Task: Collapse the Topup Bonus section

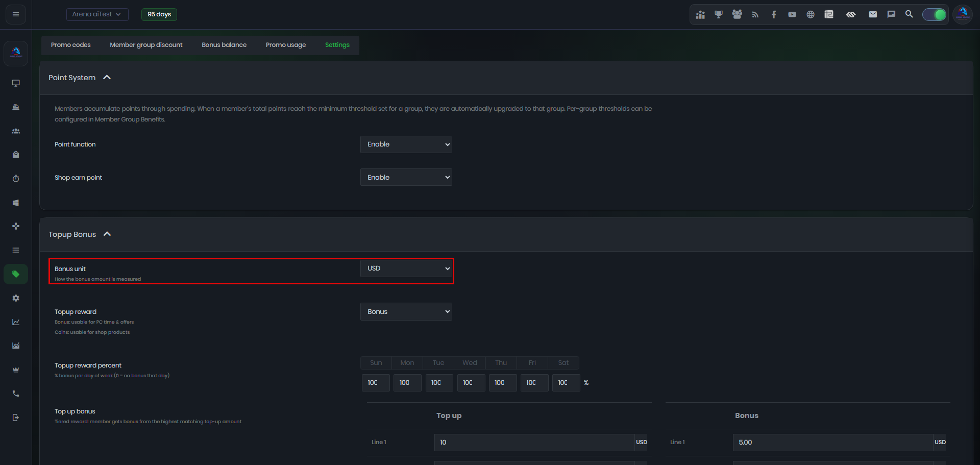Action: (x=107, y=234)
